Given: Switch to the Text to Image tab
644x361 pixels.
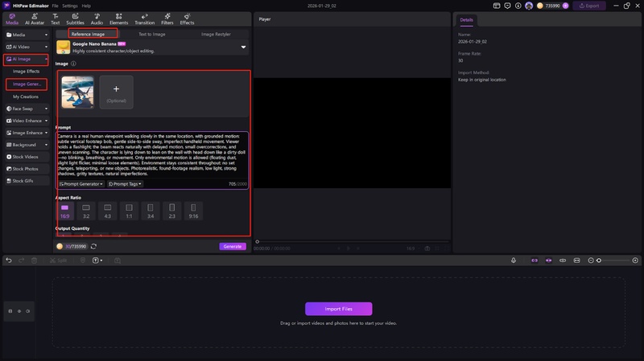Looking at the screenshot, I should click(153, 35).
